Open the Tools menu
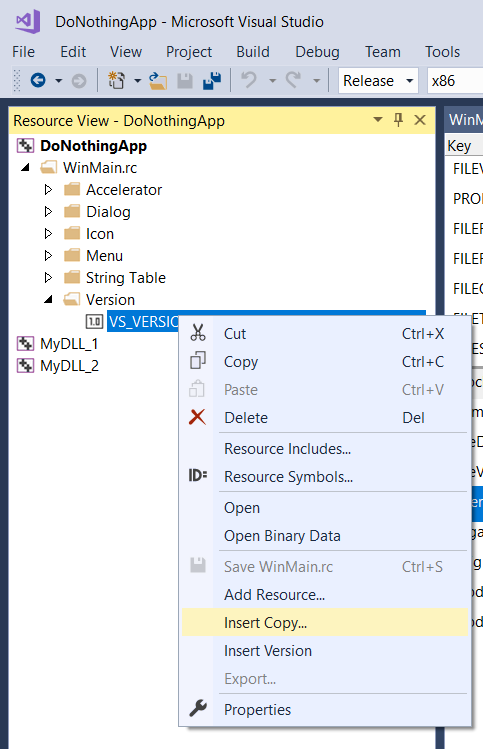Screen dimensions: 483x749 pyautogui.click(x=442, y=52)
